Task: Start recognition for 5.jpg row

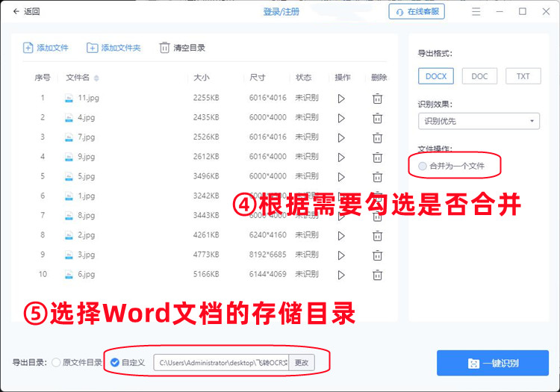Action: (x=341, y=177)
